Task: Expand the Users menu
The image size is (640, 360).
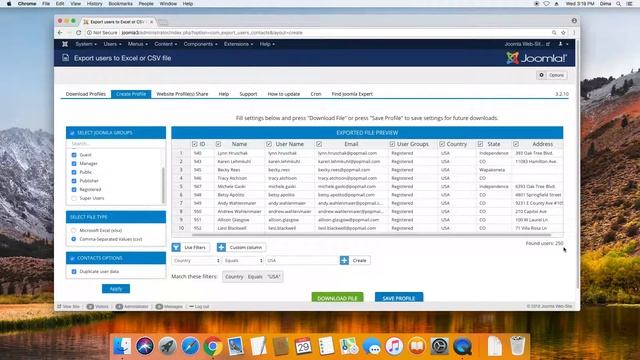Action: point(112,44)
